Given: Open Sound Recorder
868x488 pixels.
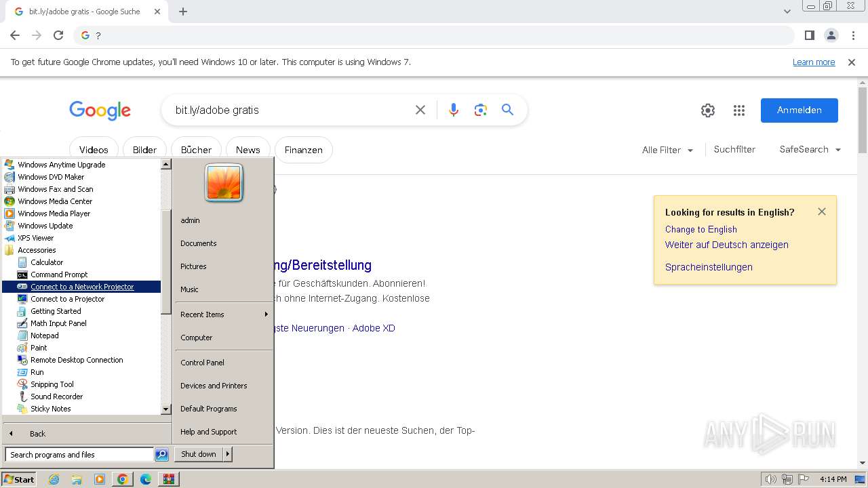Looking at the screenshot, I should click(56, 396).
